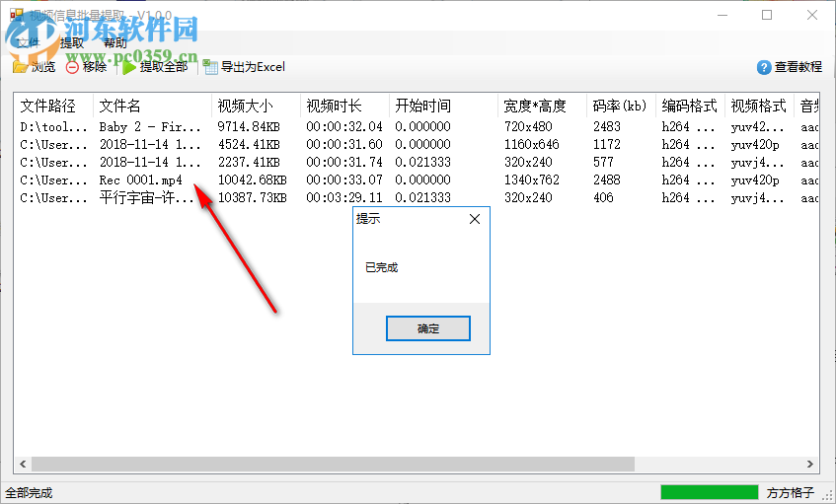Click the horizontal scrollbar thumb

tap(333, 464)
